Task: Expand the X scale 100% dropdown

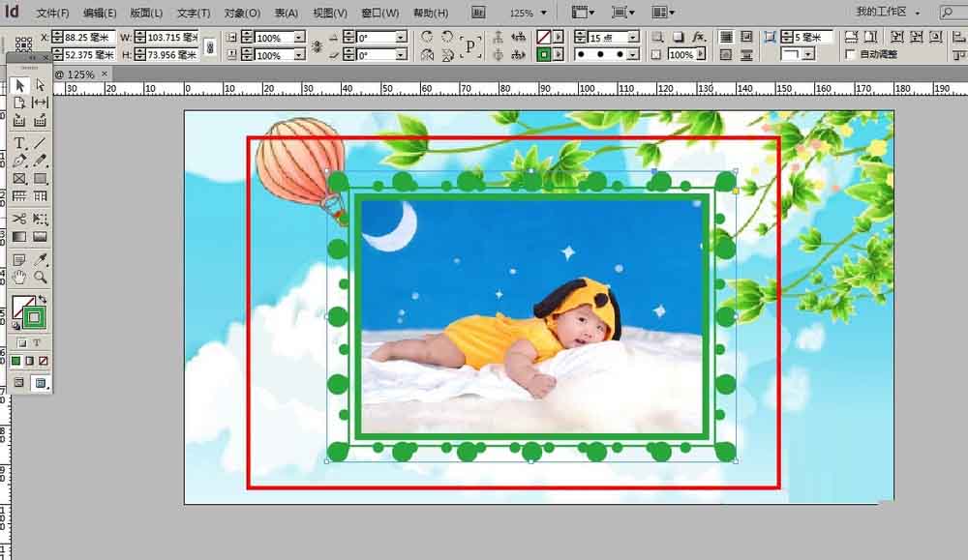Action: (x=299, y=38)
